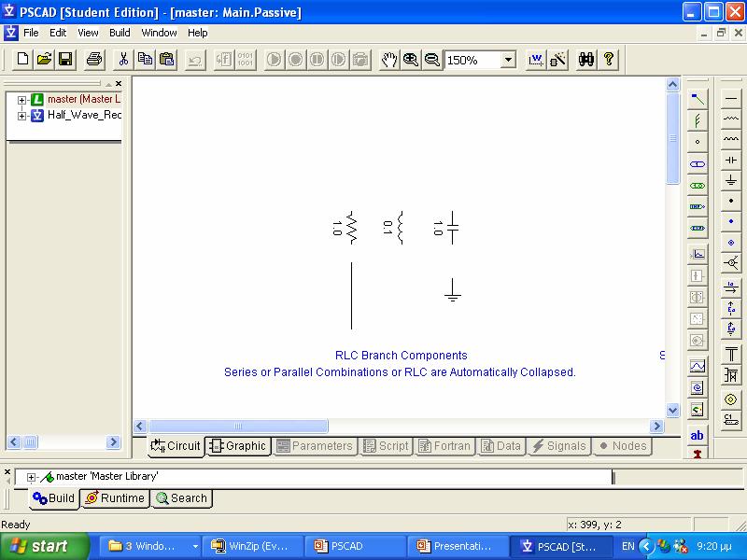The image size is (747, 560).
Task: Add a ground from the right palette
Action: click(731, 180)
